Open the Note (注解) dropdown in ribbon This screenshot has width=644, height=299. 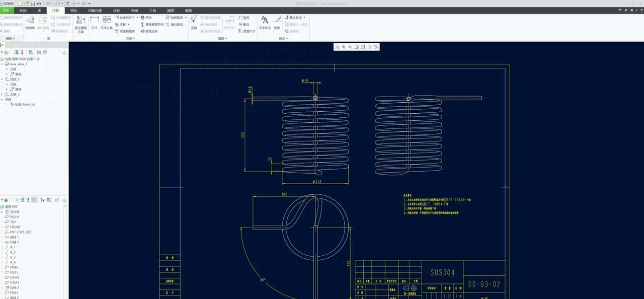coord(124,24)
